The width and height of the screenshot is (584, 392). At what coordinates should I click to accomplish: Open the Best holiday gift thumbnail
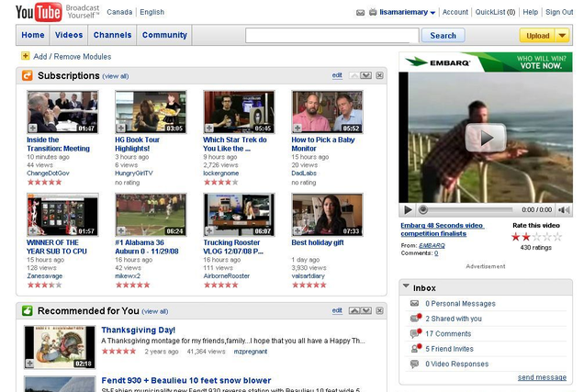coord(327,215)
